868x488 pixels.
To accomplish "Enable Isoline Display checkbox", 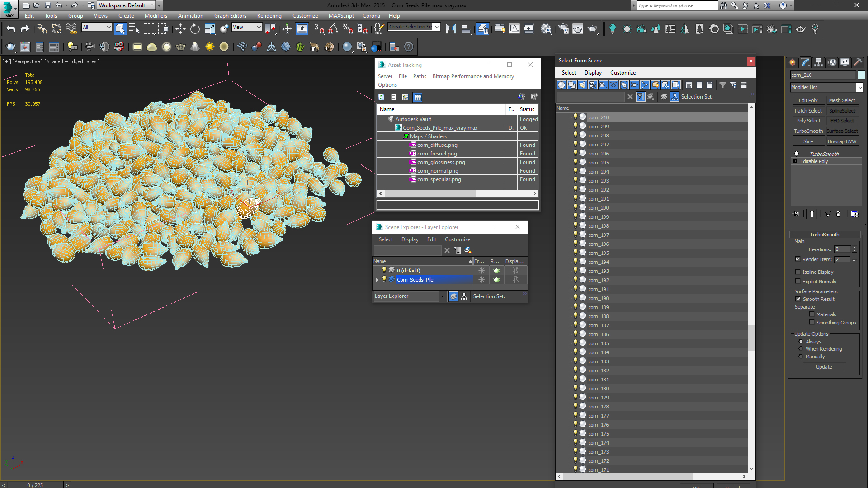I will [798, 272].
